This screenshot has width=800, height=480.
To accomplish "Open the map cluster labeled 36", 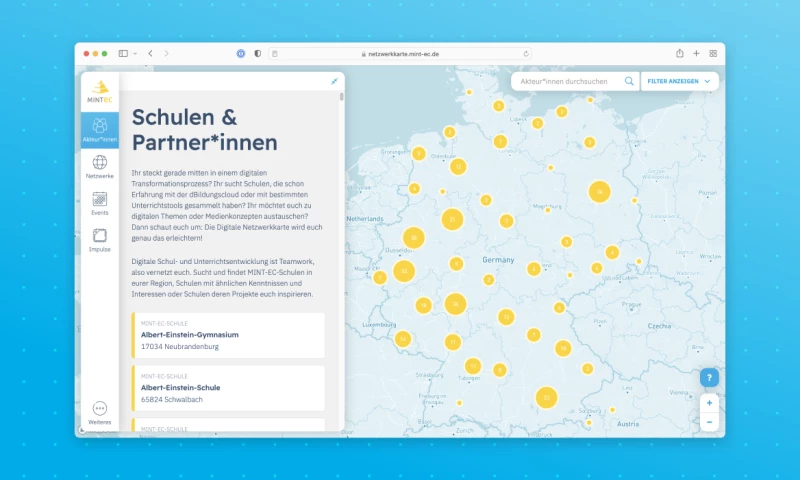I will [456, 304].
